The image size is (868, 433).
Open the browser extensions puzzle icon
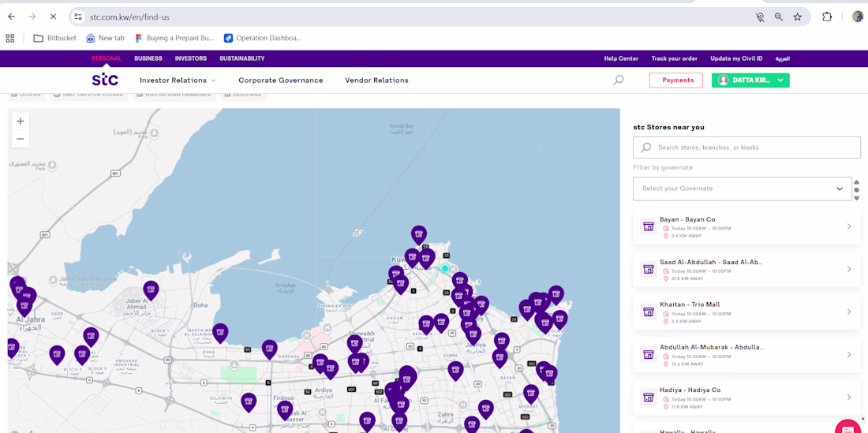[x=827, y=17]
